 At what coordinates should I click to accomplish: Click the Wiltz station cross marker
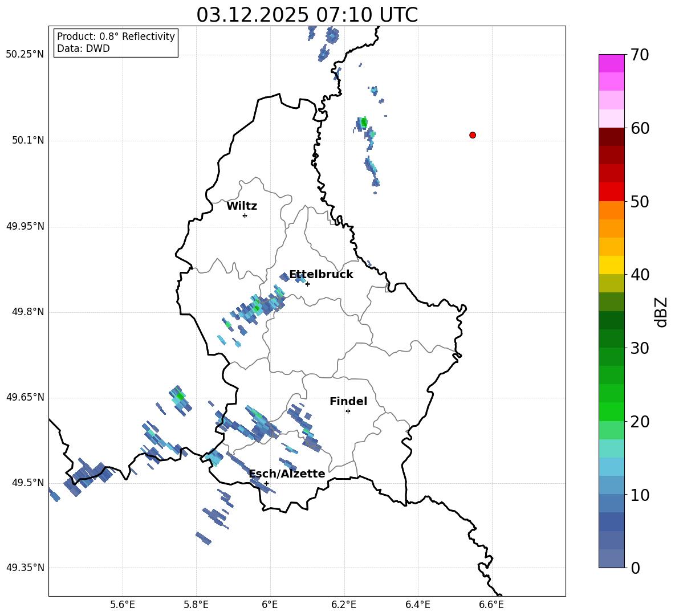[x=245, y=215]
